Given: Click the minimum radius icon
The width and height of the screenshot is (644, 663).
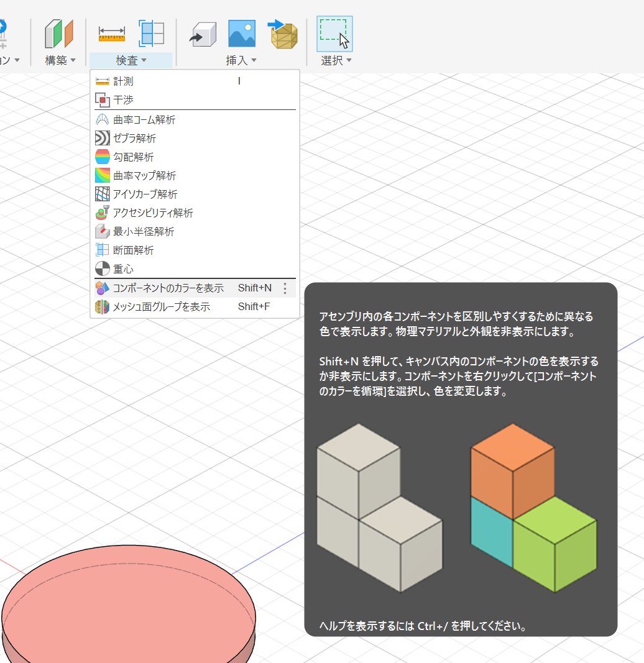Looking at the screenshot, I should pyautogui.click(x=103, y=231).
